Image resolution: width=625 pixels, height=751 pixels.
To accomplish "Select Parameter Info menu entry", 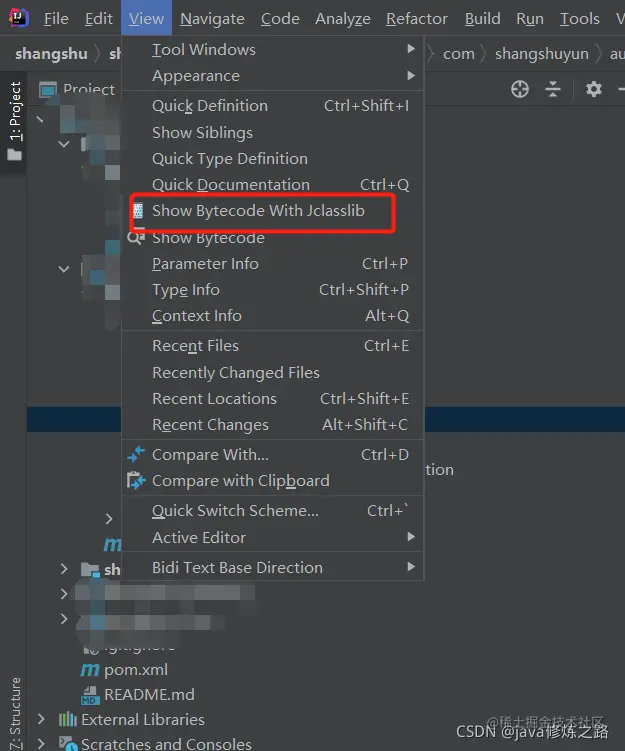I will (273, 263).
